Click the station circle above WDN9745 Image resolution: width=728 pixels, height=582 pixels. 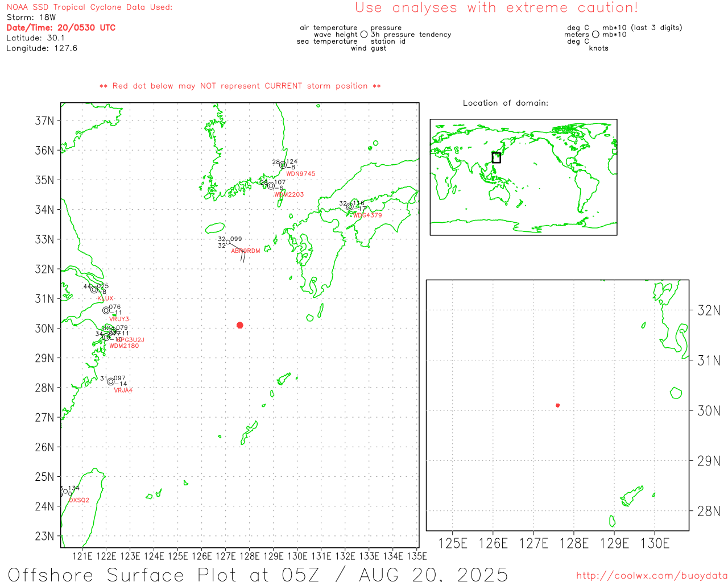283,165
